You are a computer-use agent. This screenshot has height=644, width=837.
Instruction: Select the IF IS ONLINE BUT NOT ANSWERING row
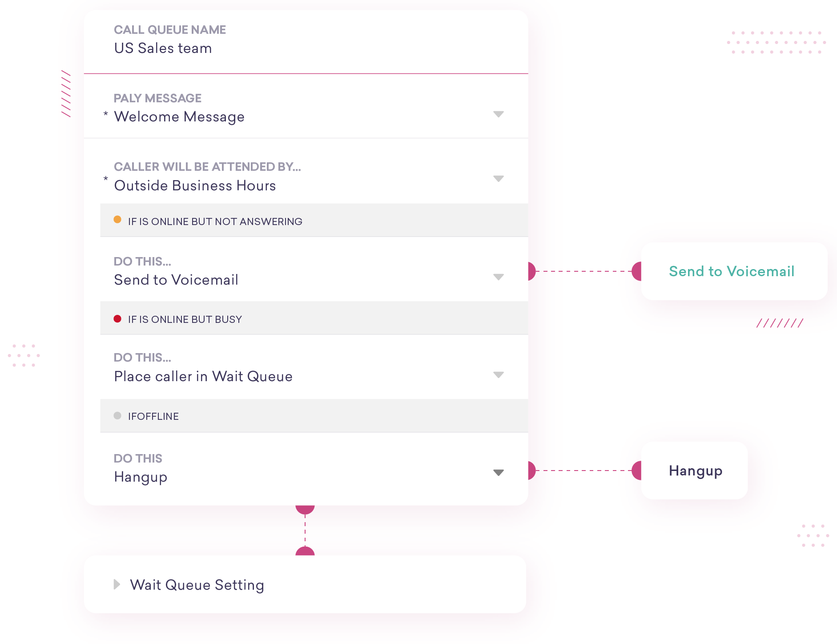311,220
